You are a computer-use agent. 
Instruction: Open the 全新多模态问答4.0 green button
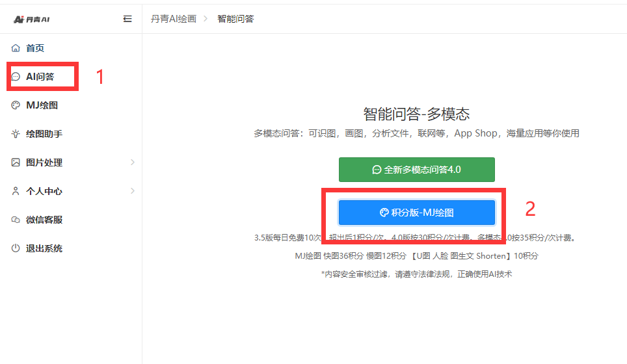tap(416, 170)
